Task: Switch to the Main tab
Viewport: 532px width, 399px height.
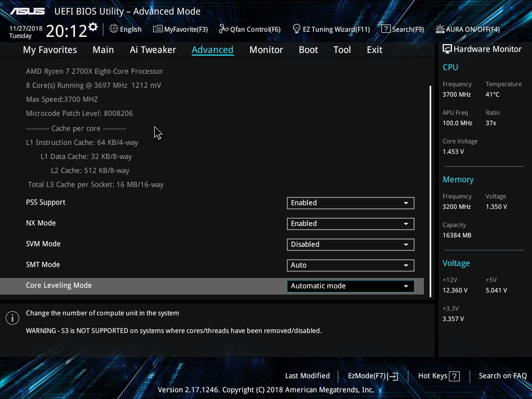Action: [103, 50]
